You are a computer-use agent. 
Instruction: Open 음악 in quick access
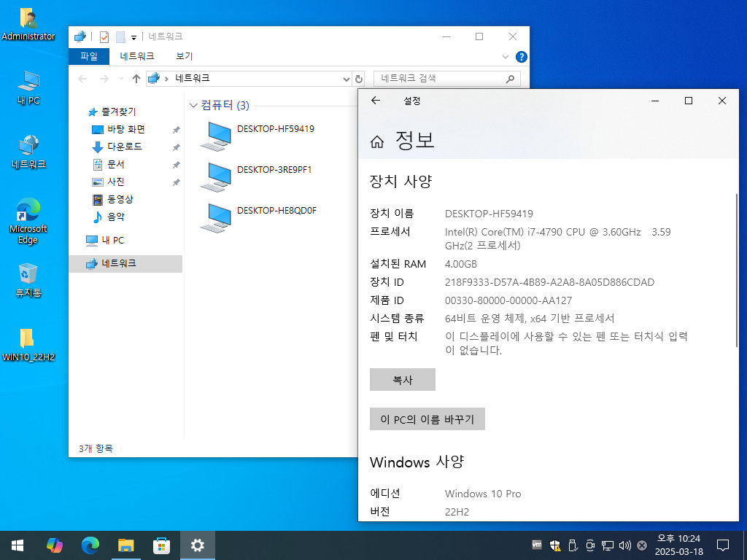point(108,217)
